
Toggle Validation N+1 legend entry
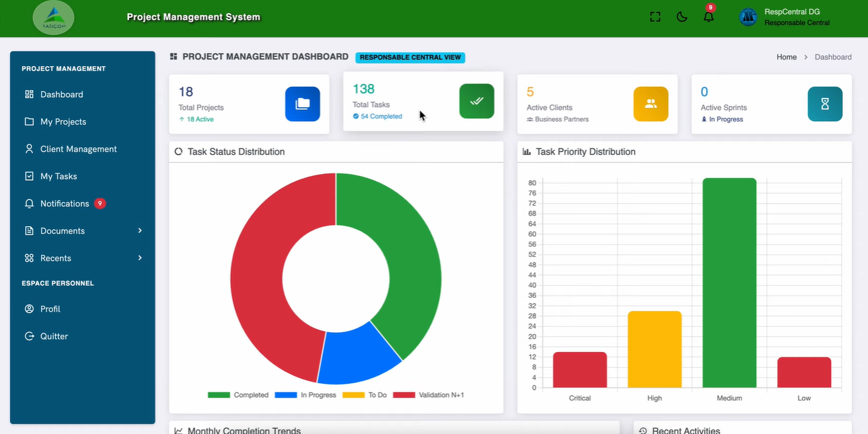coord(429,395)
